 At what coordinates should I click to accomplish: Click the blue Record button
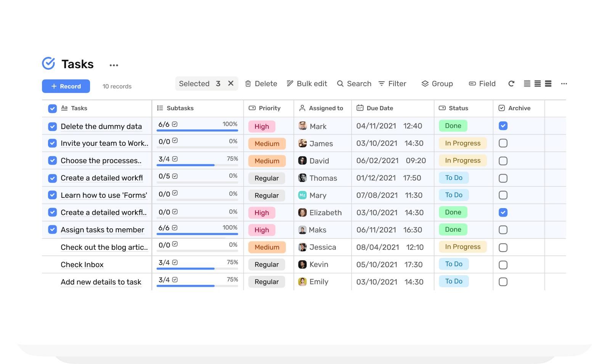pos(66,86)
